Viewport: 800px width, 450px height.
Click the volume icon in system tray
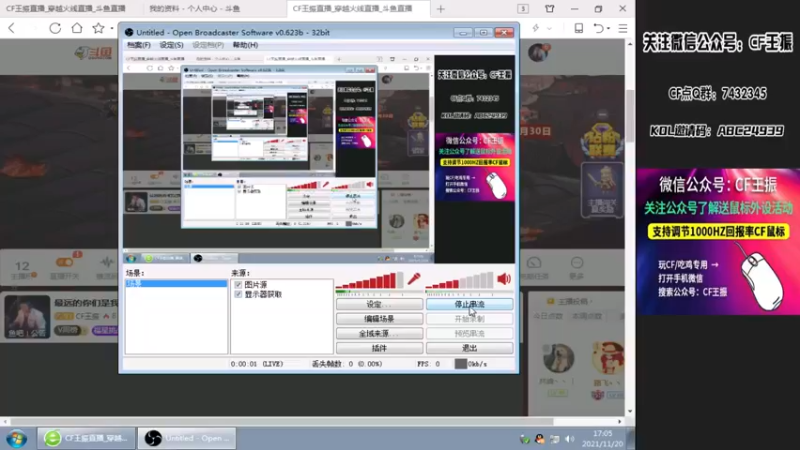(569, 439)
